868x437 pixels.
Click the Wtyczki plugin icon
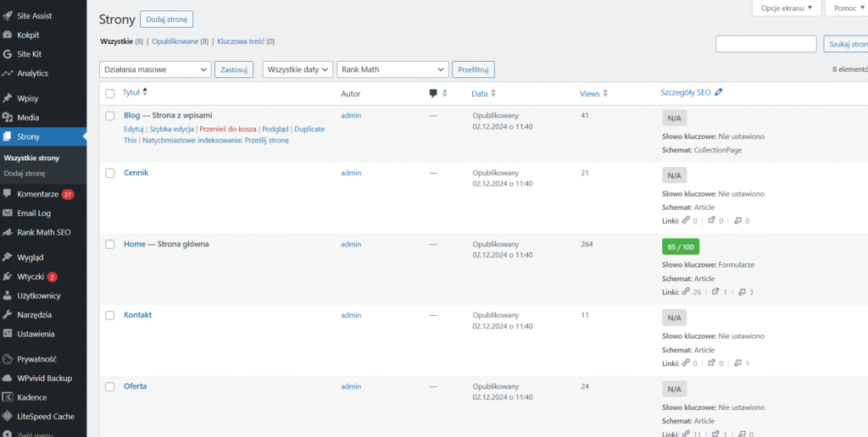click(8, 277)
